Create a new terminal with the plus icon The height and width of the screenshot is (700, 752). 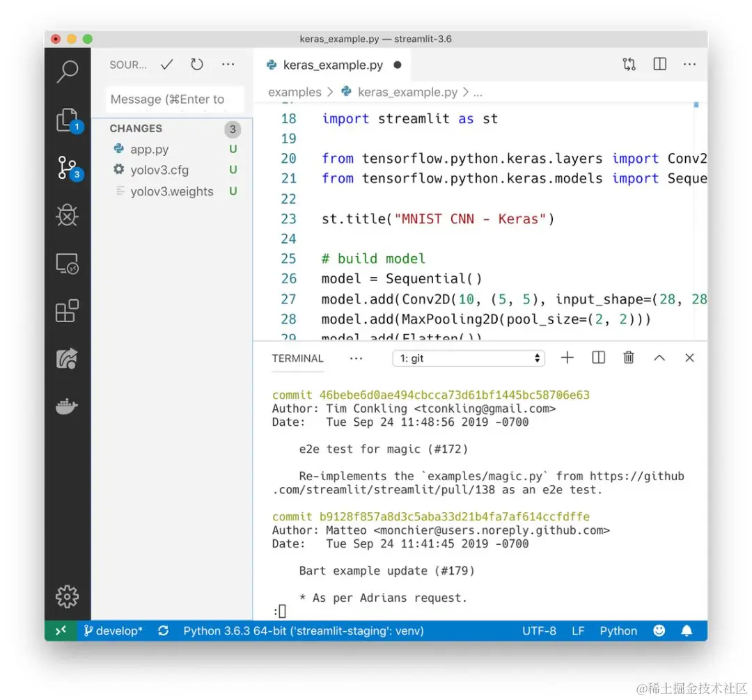click(x=567, y=358)
